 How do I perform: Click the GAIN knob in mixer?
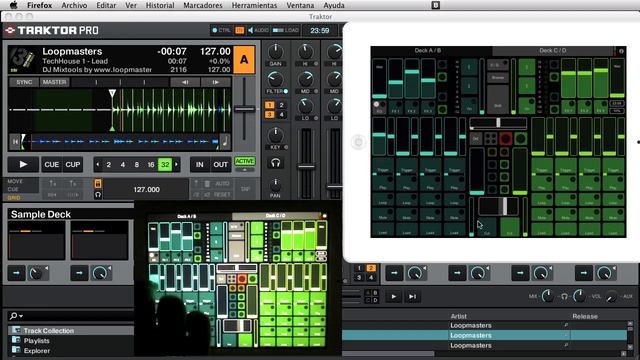pos(276,52)
